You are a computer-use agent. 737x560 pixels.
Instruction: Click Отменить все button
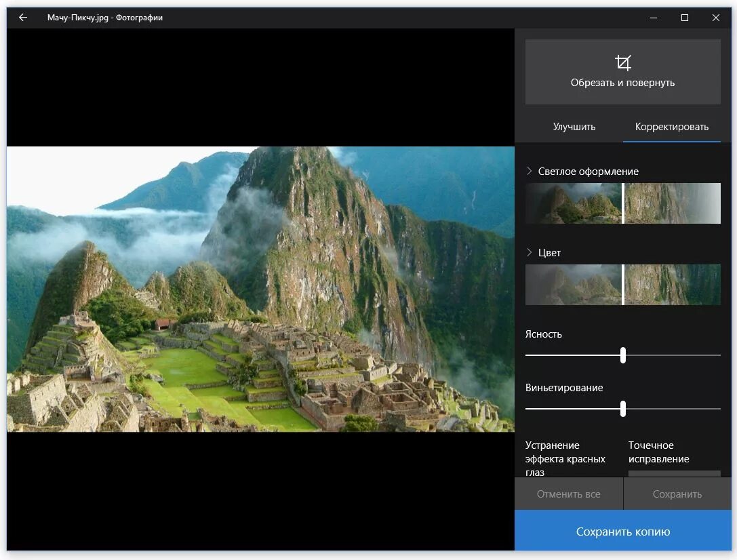click(569, 494)
